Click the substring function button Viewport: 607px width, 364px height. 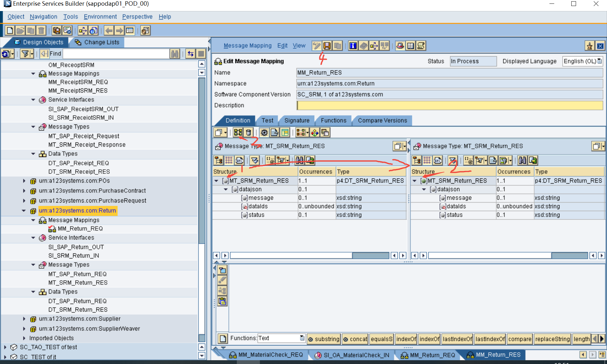[324, 339]
